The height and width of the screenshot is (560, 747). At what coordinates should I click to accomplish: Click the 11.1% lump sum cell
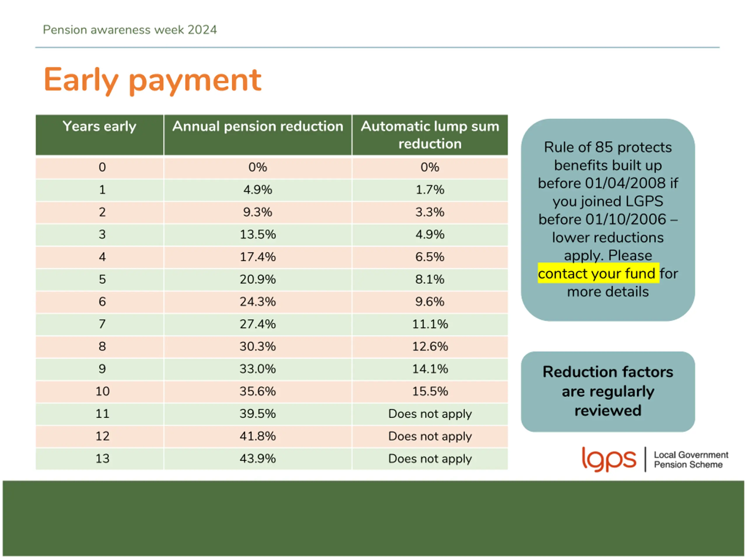430,324
